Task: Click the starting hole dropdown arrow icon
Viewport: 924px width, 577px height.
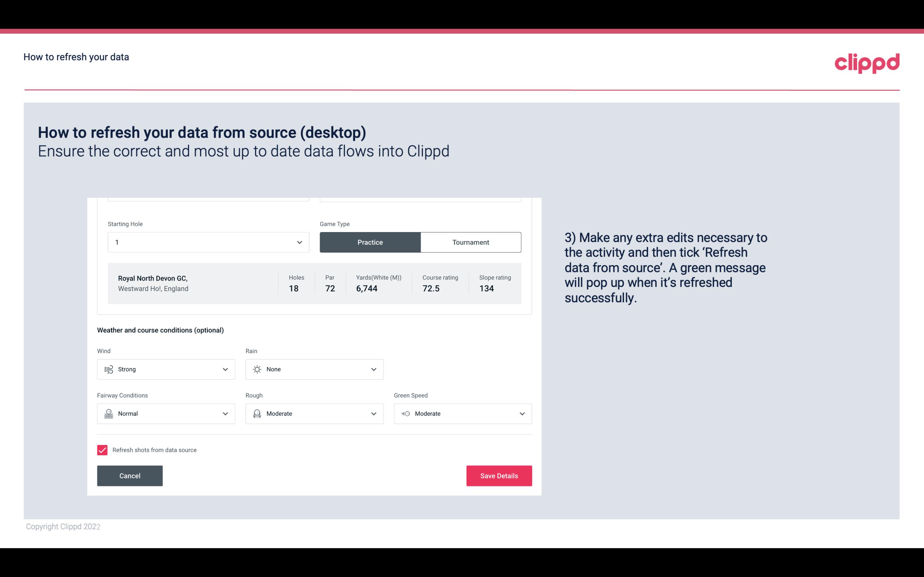Action: coord(299,242)
